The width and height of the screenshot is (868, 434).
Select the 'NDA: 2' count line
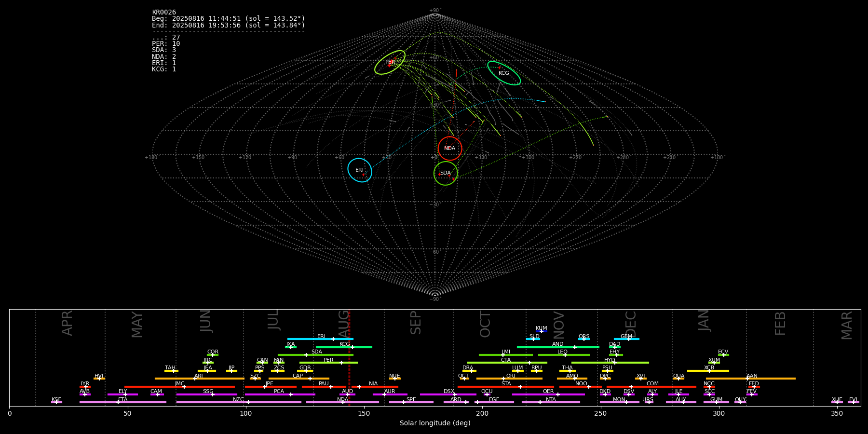[164, 57]
